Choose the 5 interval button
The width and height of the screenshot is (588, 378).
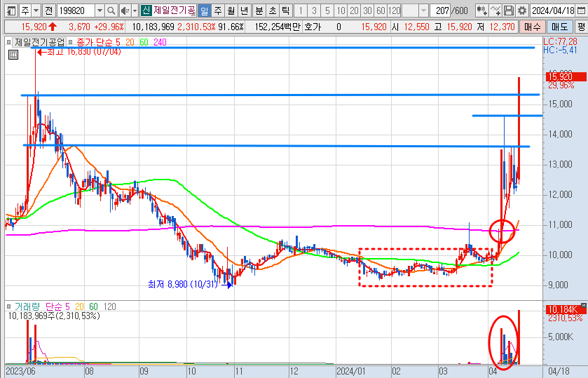pyautogui.click(x=327, y=11)
